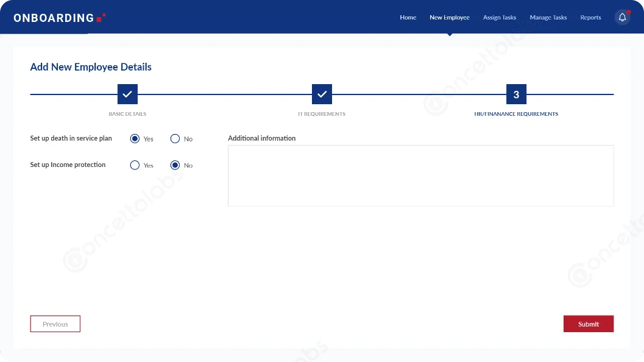Click inside the Additional information text box
The width and height of the screenshot is (644, 362).
click(x=420, y=176)
